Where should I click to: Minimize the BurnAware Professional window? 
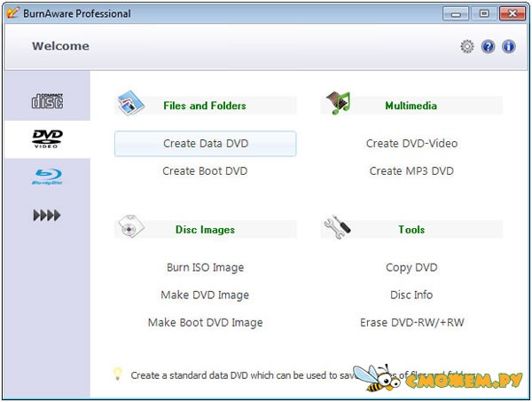tap(456, 14)
